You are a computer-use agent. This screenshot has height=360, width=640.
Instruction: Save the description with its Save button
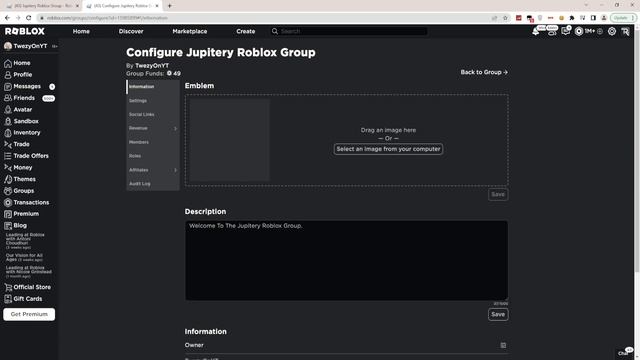tap(498, 315)
